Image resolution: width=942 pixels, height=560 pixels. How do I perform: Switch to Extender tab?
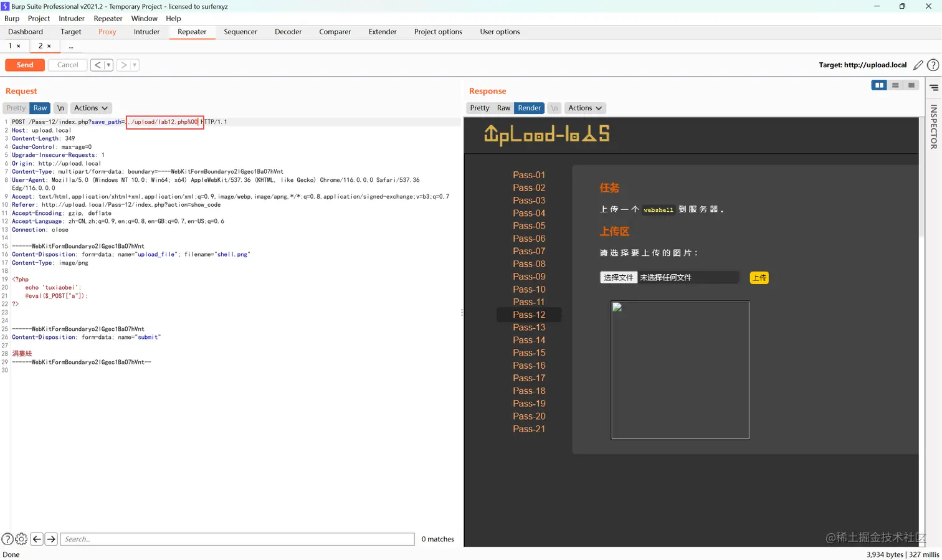pyautogui.click(x=383, y=32)
